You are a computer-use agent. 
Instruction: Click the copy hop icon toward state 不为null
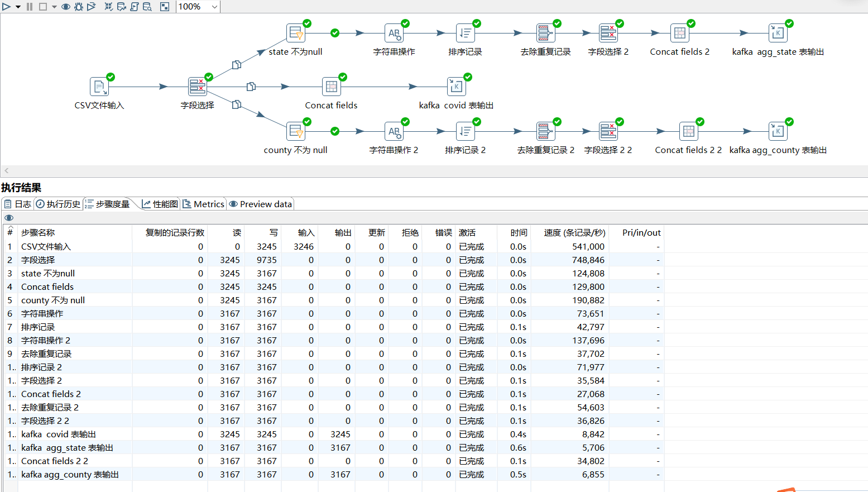(x=237, y=64)
